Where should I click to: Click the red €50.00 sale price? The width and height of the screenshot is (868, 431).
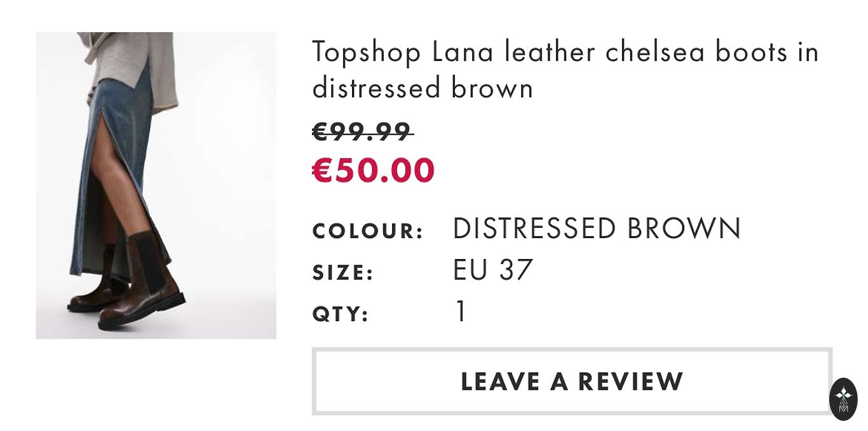tap(374, 170)
